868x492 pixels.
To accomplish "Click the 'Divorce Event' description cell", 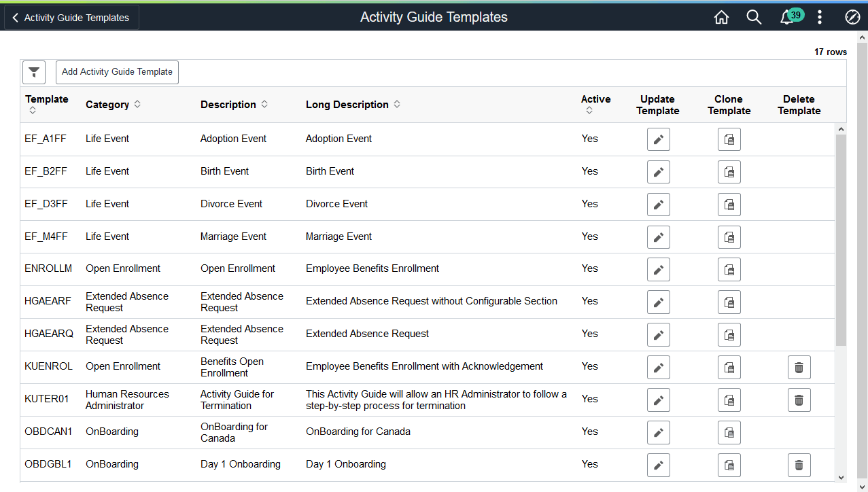I will pyautogui.click(x=231, y=204).
